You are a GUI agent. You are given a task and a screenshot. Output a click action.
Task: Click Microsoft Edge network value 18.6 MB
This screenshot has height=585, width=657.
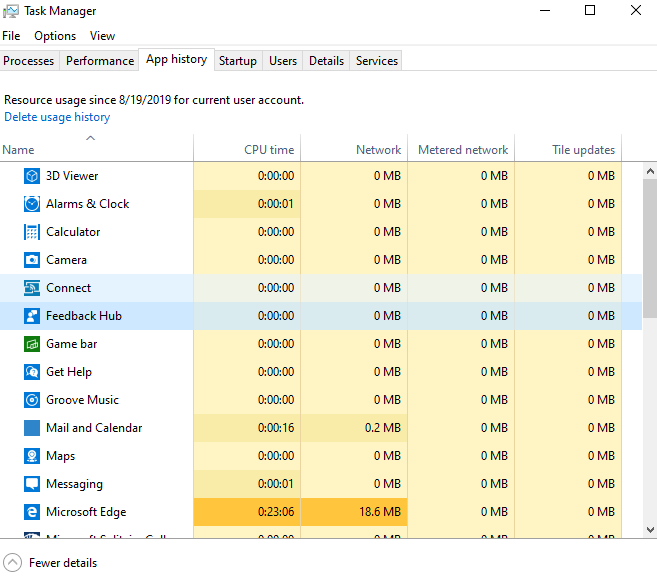354,512
